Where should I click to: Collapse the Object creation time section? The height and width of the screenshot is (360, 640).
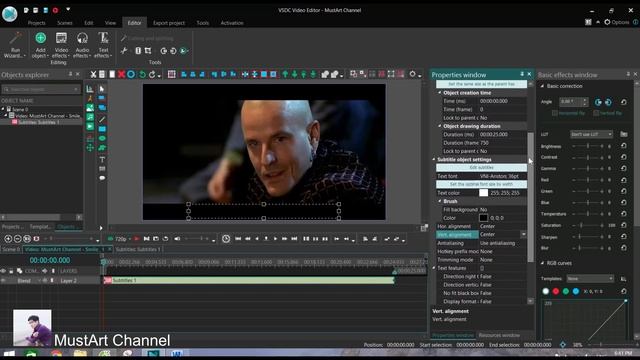pyautogui.click(x=440, y=93)
